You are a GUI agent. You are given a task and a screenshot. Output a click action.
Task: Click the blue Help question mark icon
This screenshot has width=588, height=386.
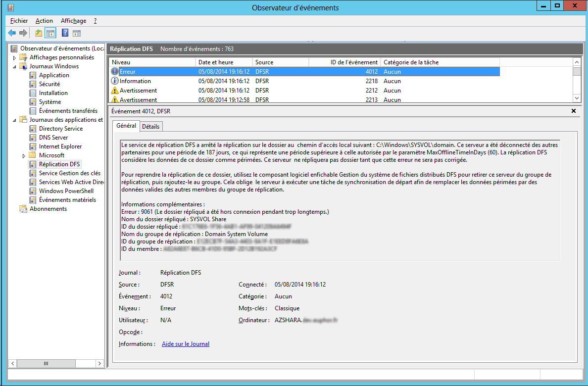click(65, 33)
